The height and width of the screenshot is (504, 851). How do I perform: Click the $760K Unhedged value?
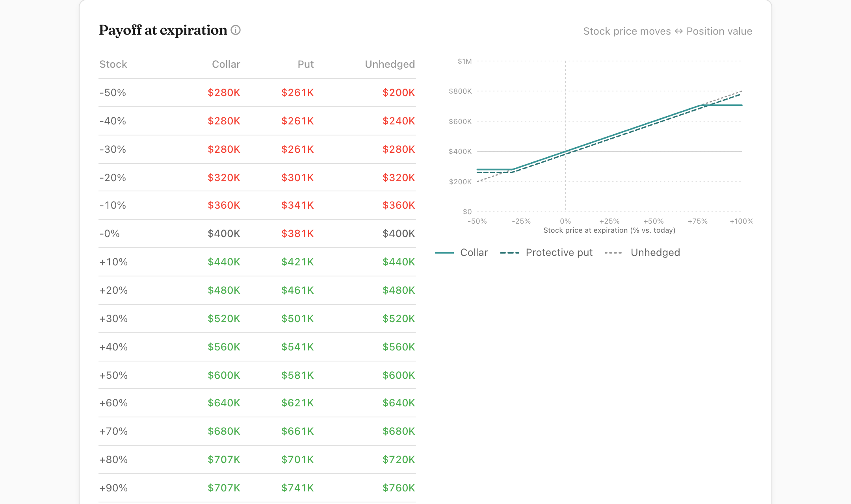click(399, 488)
